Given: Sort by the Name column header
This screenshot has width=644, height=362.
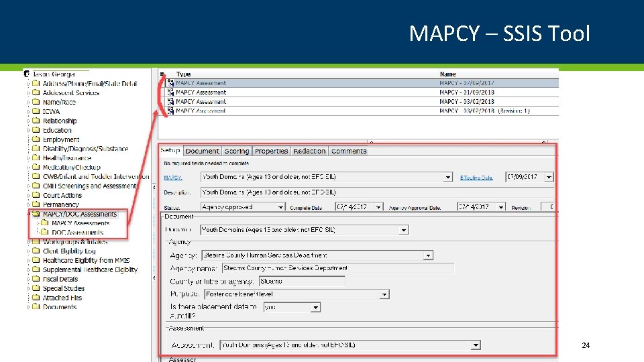Looking at the screenshot, I should tap(447, 74).
